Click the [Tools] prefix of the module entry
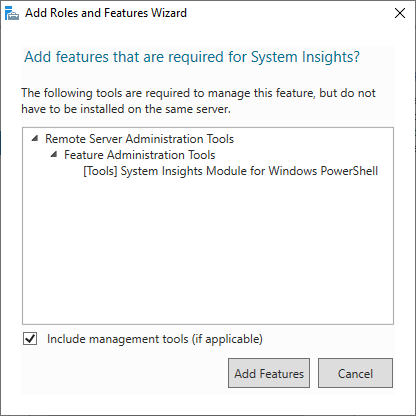Viewport: 416px width, 416px height. [100, 171]
